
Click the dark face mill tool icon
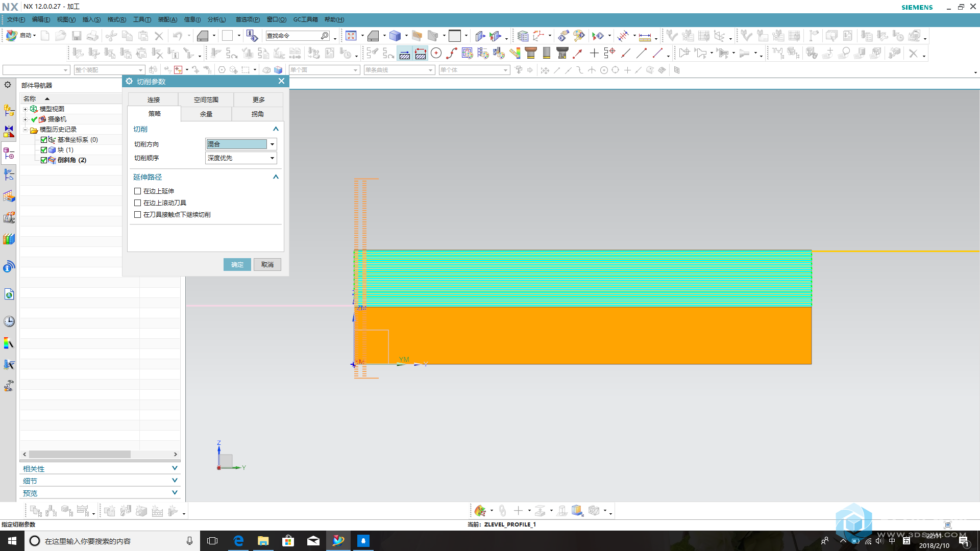[562, 53]
